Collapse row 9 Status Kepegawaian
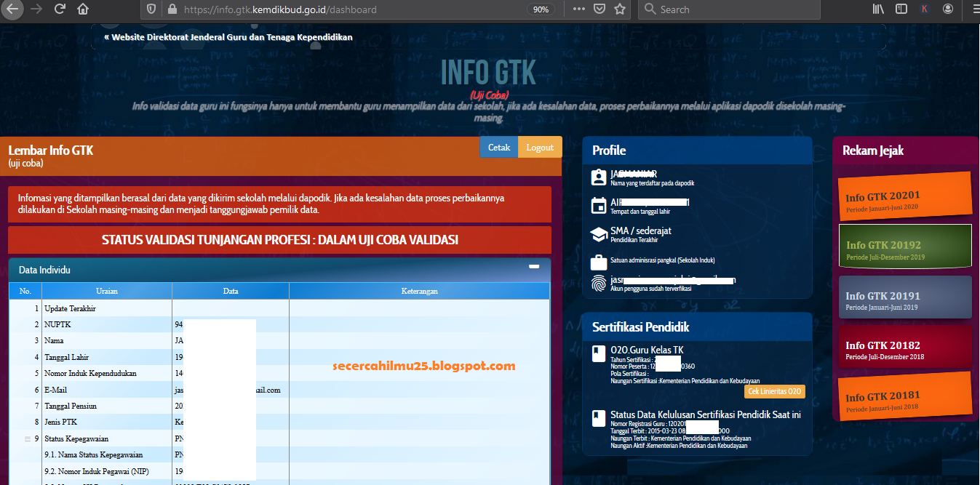This screenshot has width=980, height=485. pyautogui.click(x=28, y=439)
